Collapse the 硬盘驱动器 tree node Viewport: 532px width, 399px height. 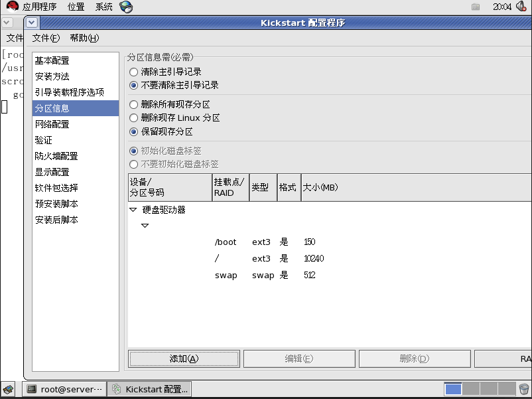click(x=133, y=210)
